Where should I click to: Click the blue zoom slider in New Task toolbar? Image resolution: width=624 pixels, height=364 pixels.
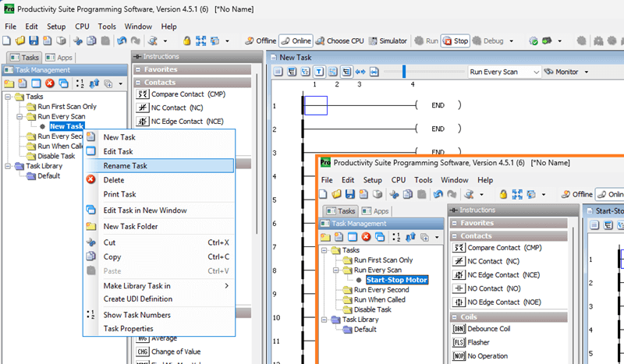coord(404,72)
